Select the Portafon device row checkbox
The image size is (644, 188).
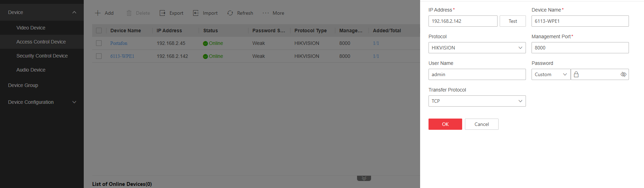click(x=99, y=43)
